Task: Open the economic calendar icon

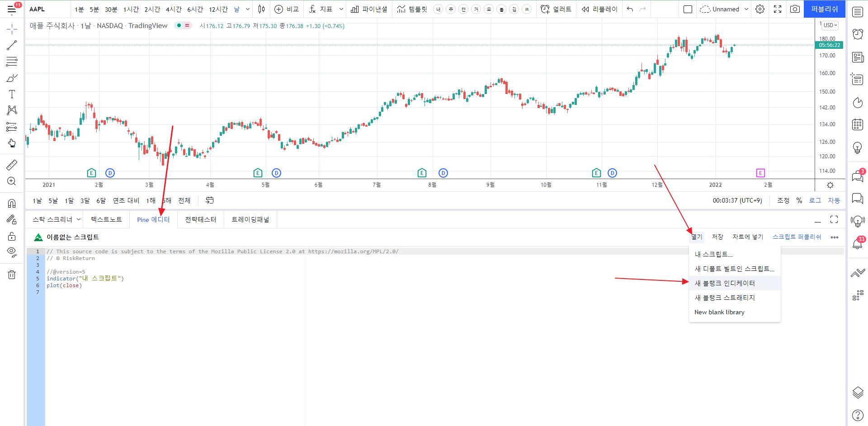Action: coord(858,125)
